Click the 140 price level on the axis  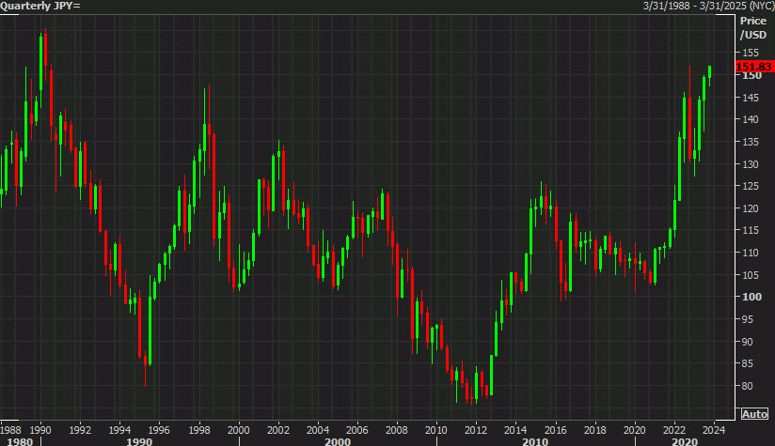click(750, 119)
